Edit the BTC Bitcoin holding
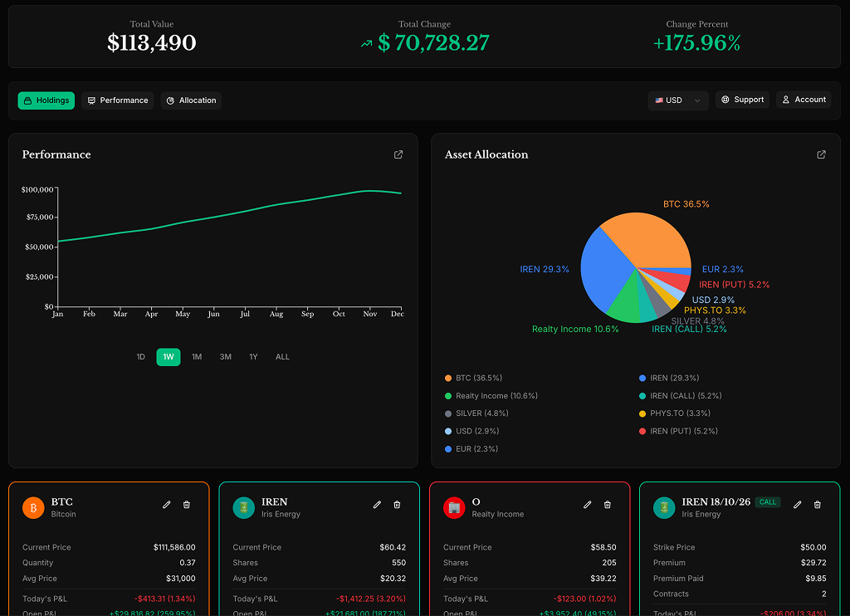850x616 pixels. [166, 504]
